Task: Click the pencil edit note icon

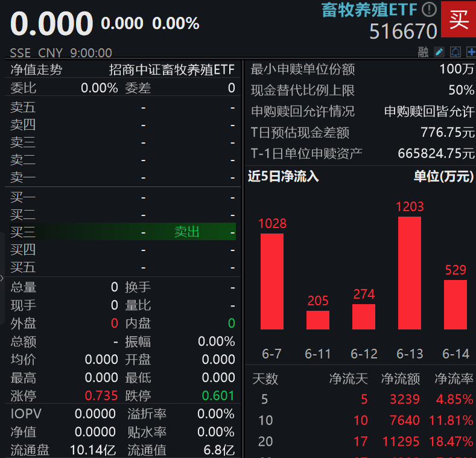Action: click(x=439, y=52)
